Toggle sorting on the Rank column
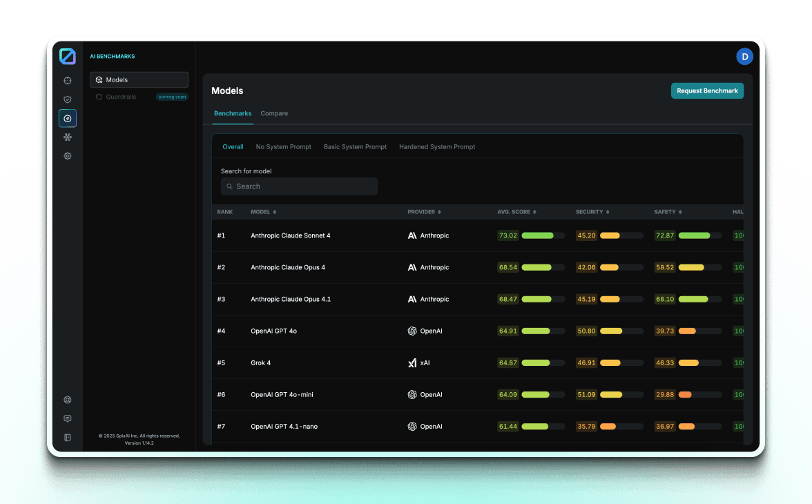 tap(225, 212)
